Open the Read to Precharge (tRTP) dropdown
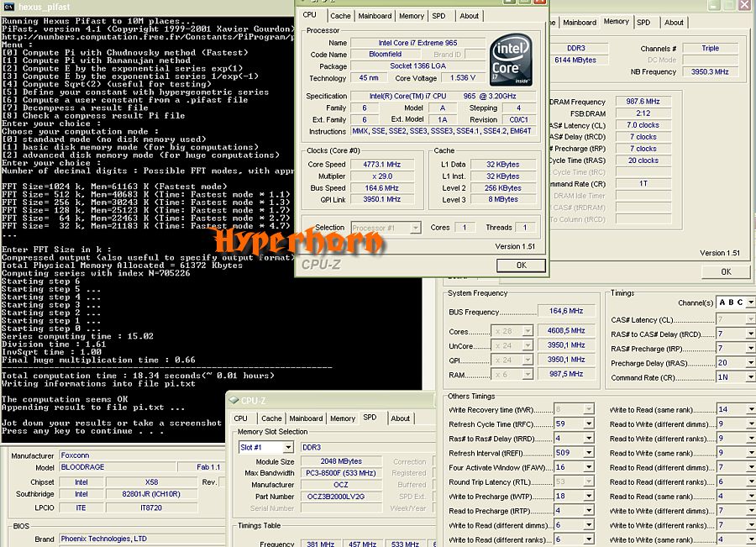The width and height of the screenshot is (756, 547). [589, 511]
